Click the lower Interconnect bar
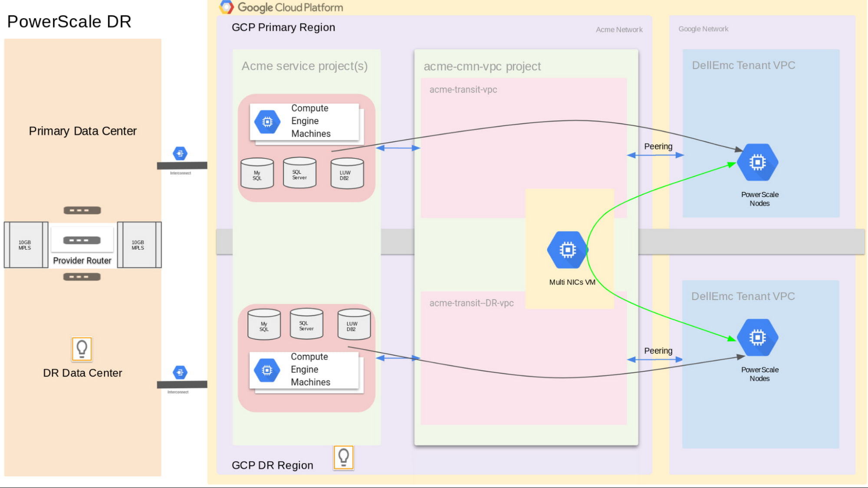 coord(182,384)
